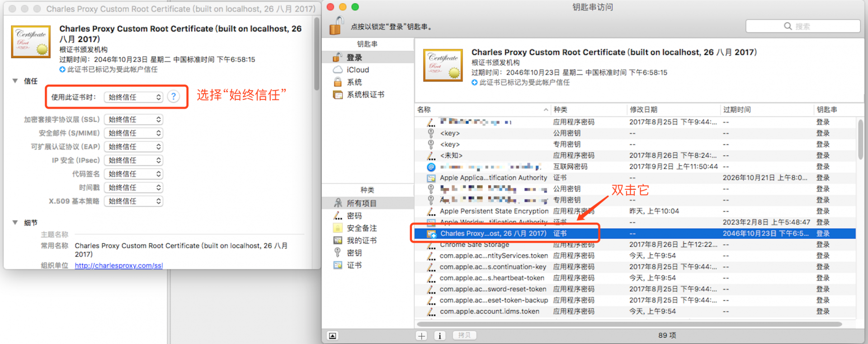Screen dimensions: 868x344
Task: Open 安全邮件 (S/MIME) dropdown
Action: point(134,133)
